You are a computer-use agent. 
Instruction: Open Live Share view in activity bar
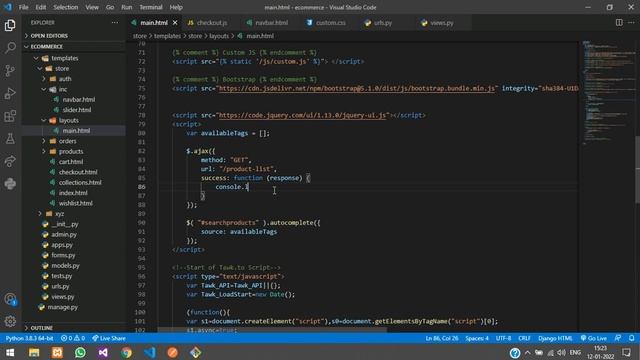(10, 161)
